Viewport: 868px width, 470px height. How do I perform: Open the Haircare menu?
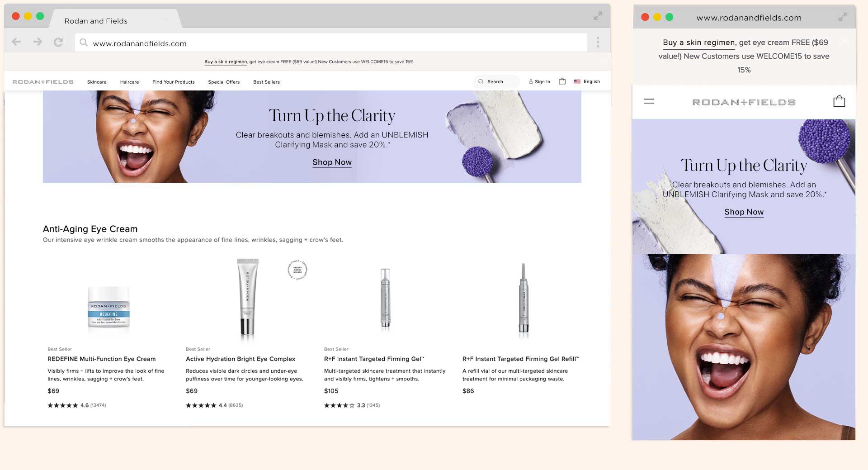(x=129, y=82)
